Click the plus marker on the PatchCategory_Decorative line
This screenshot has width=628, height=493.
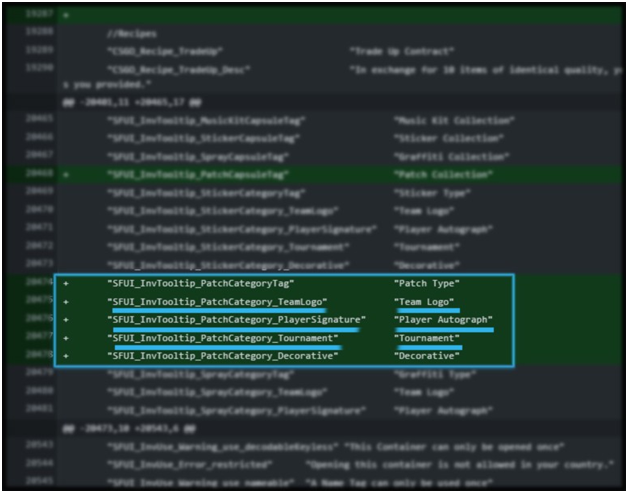66,355
